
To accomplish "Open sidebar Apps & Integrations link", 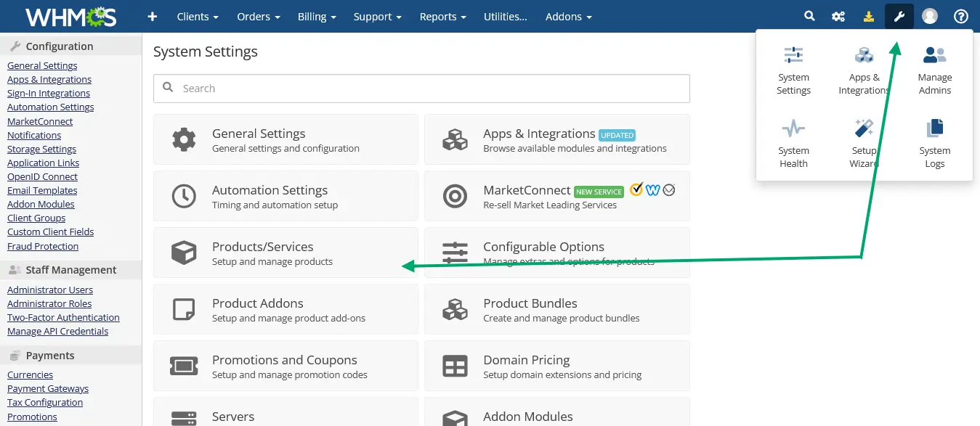I will click(x=49, y=80).
